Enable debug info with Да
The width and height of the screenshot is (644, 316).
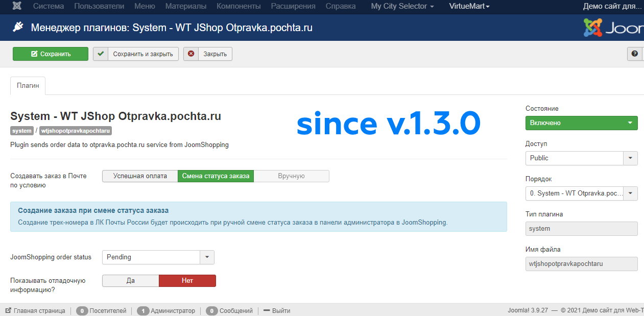click(x=130, y=281)
